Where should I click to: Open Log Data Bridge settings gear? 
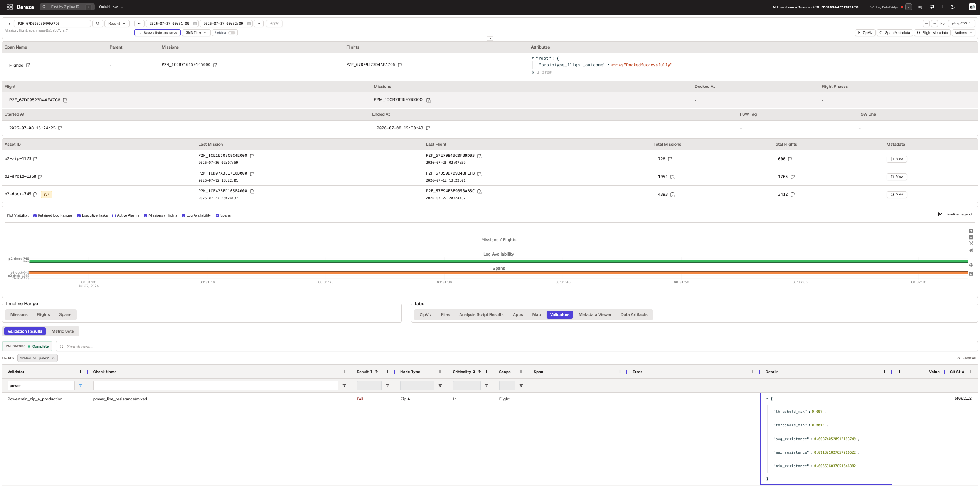click(909, 7)
